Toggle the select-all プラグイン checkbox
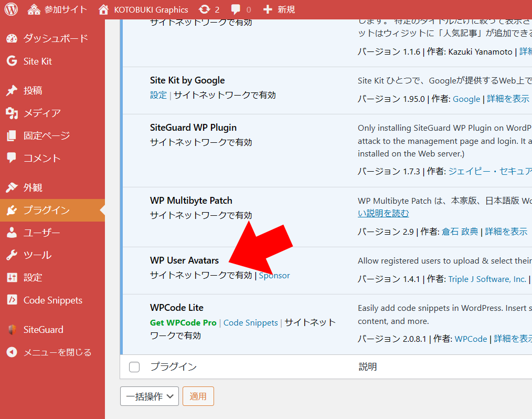This screenshot has width=532, height=419. (x=134, y=367)
